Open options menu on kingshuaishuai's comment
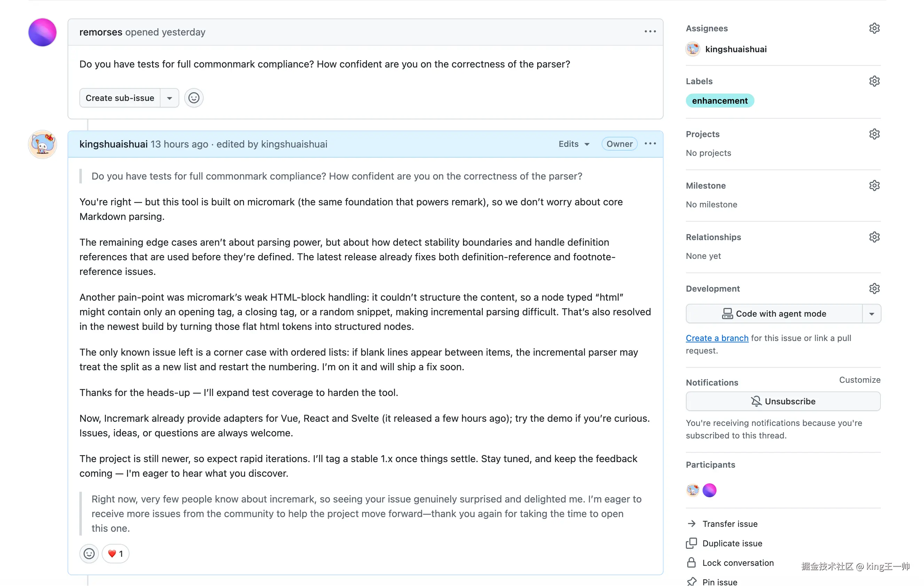The image size is (924, 586). pos(650,144)
